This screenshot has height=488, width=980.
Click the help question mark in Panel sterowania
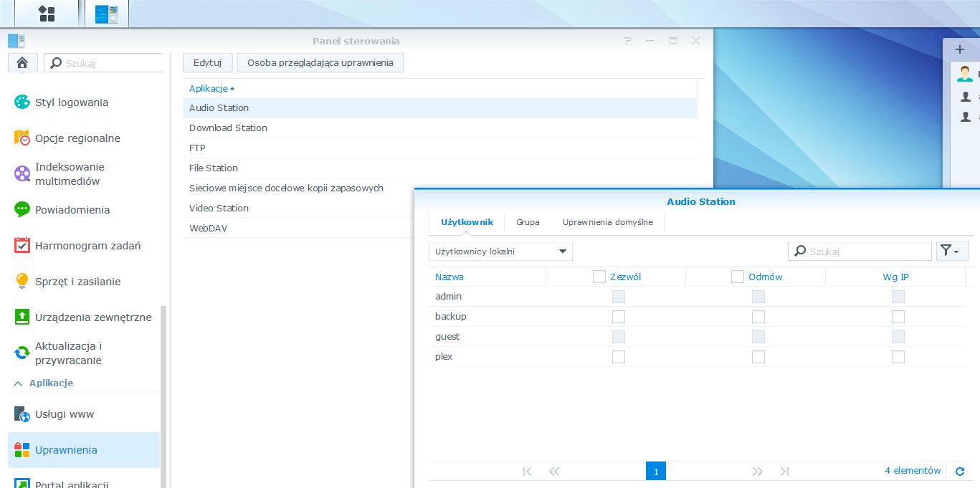tap(627, 41)
